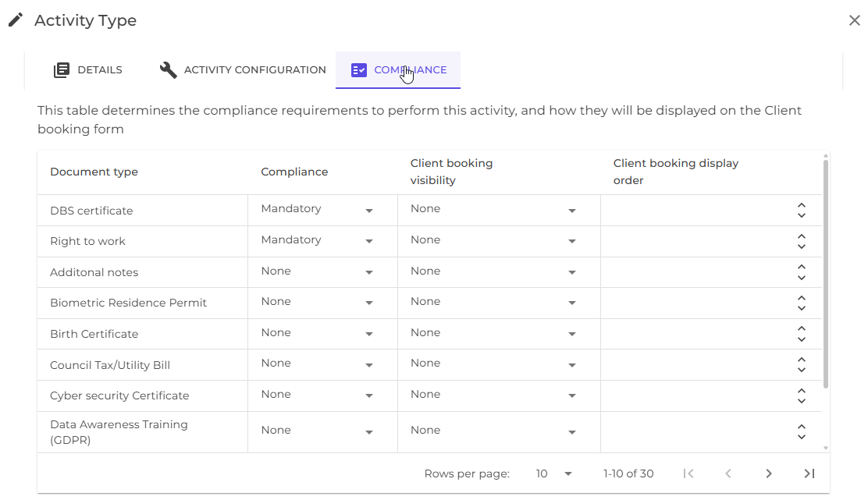The width and height of the screenshot is (868, 500).
Task: Close the Activity Type dialog
Action: [x=854, y=20]
